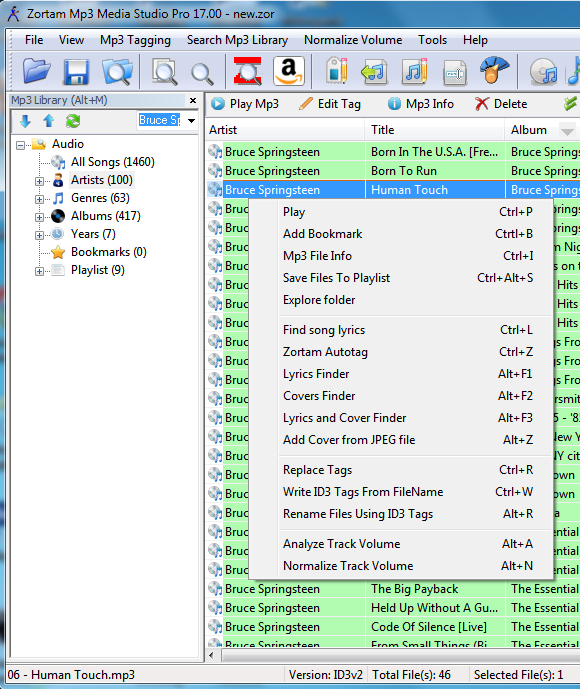Screen dimensions: 580x689
Task: Open the Tools menu
Action: pos(432,40)
